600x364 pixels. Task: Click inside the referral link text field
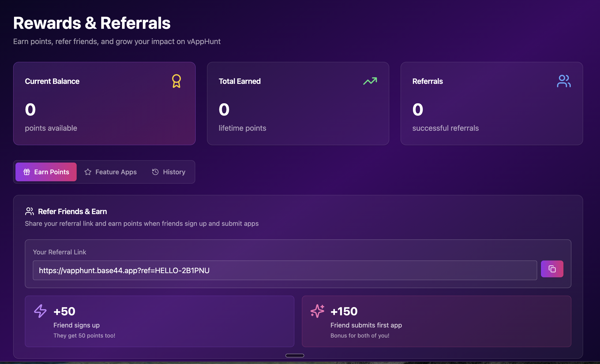[x=285, y=270]
